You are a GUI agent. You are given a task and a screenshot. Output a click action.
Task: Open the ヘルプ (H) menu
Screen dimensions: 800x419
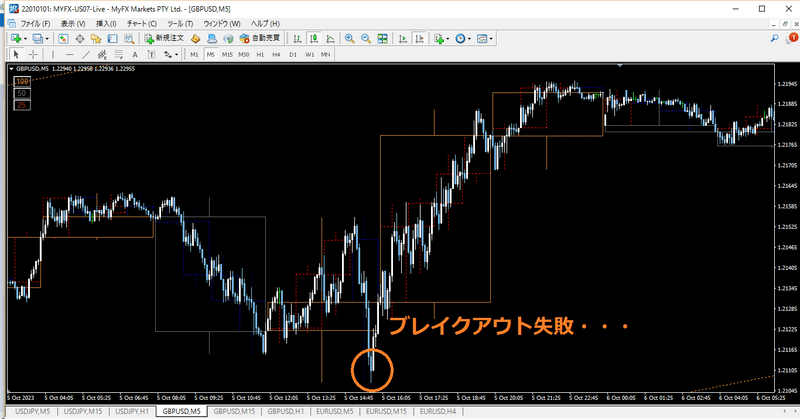point(265,23)
